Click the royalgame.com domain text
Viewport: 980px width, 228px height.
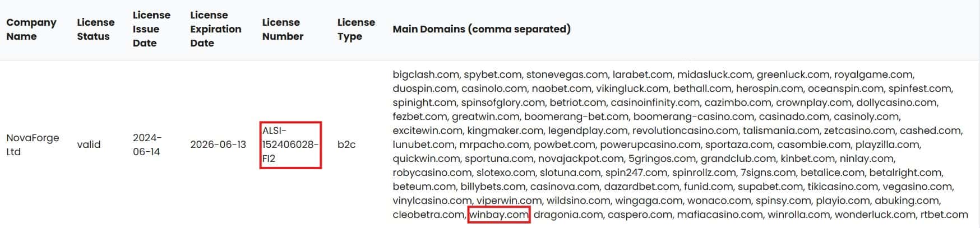click(873, 75)
